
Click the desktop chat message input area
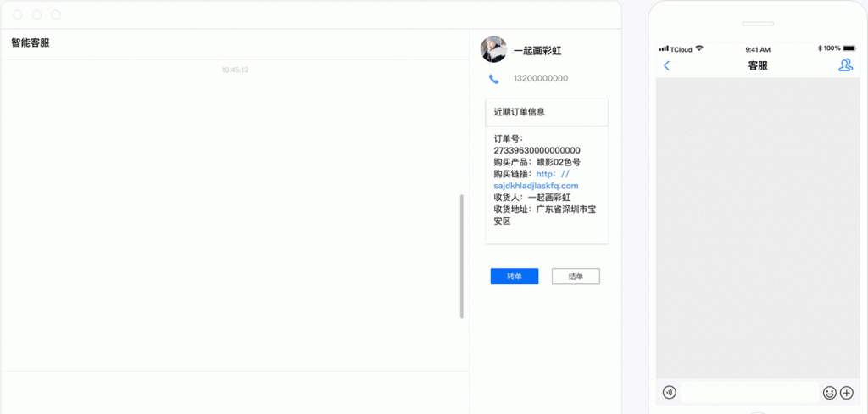(235, 393)
